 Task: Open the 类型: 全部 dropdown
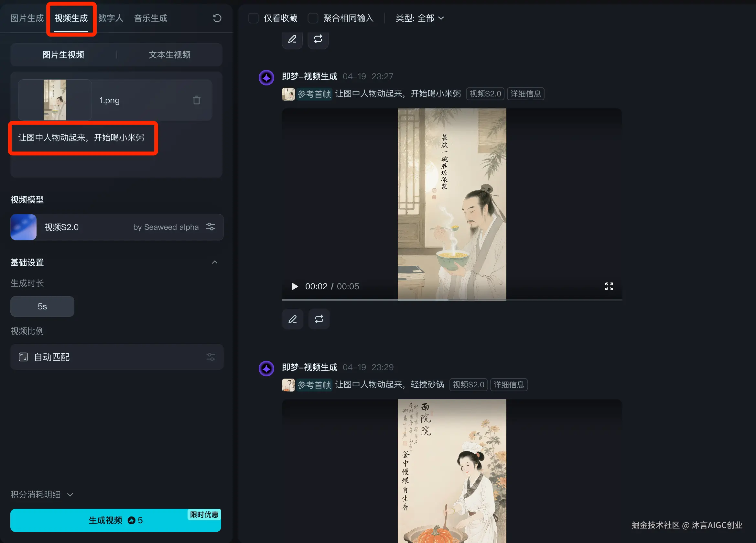(419, 18)
